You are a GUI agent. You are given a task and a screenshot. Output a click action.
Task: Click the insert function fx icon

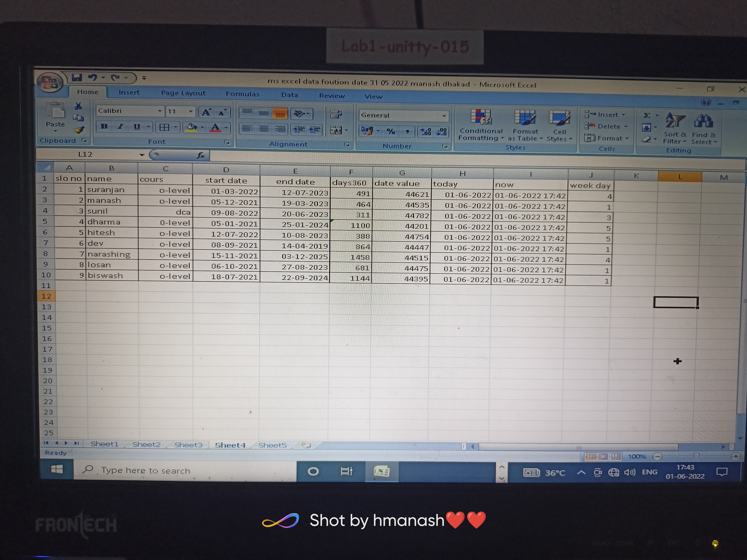click(201, 155)
